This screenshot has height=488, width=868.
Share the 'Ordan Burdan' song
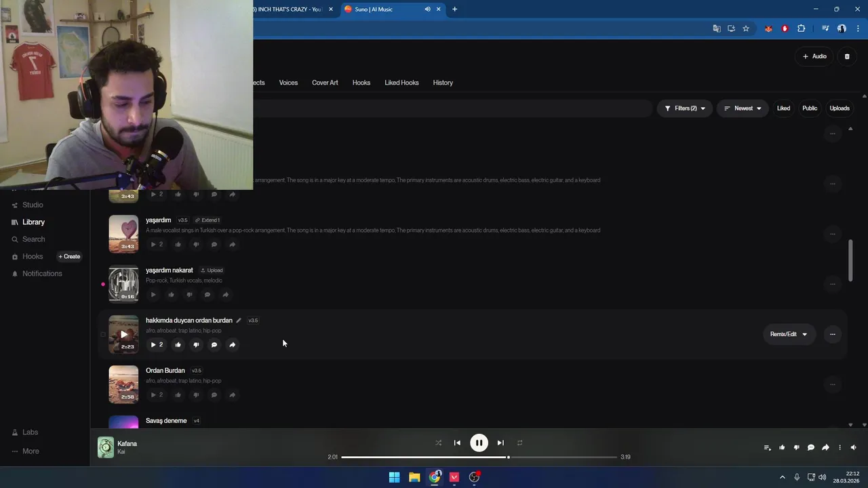tap(232, 395)
